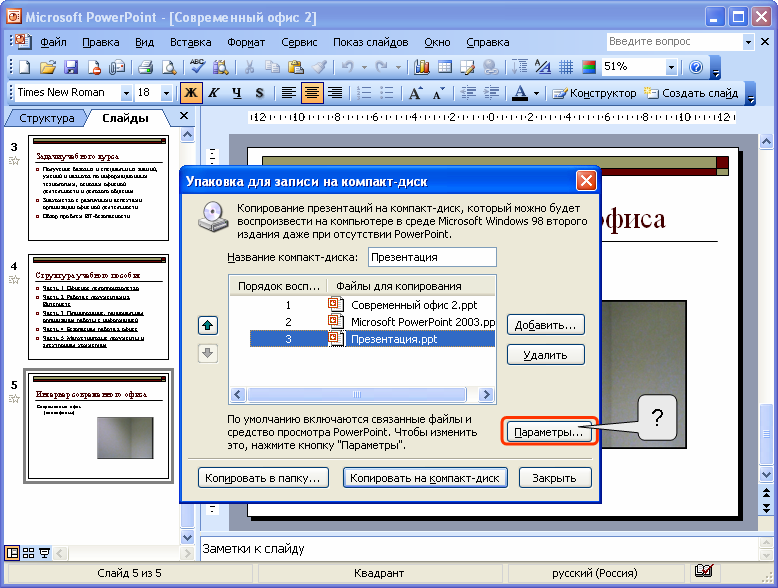Click the Show Grid icon
The image size is (778, 588).
(566, 67)
